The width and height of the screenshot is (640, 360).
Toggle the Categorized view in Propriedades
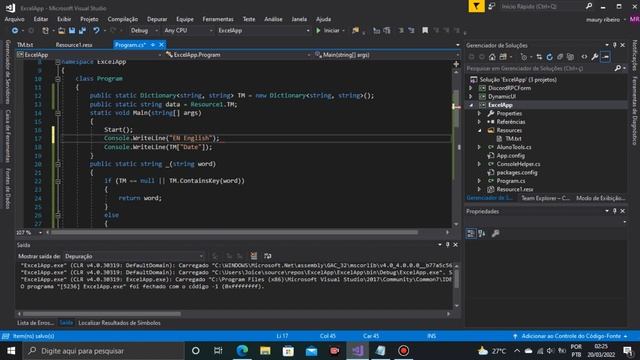click(x=471, y=233)
